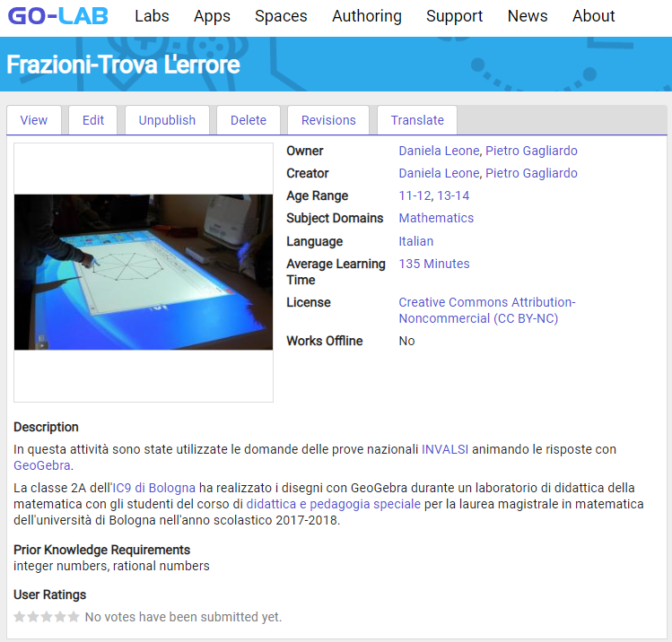
Task: Follow the Mathematics subject domain link
Action: [436, 218]
